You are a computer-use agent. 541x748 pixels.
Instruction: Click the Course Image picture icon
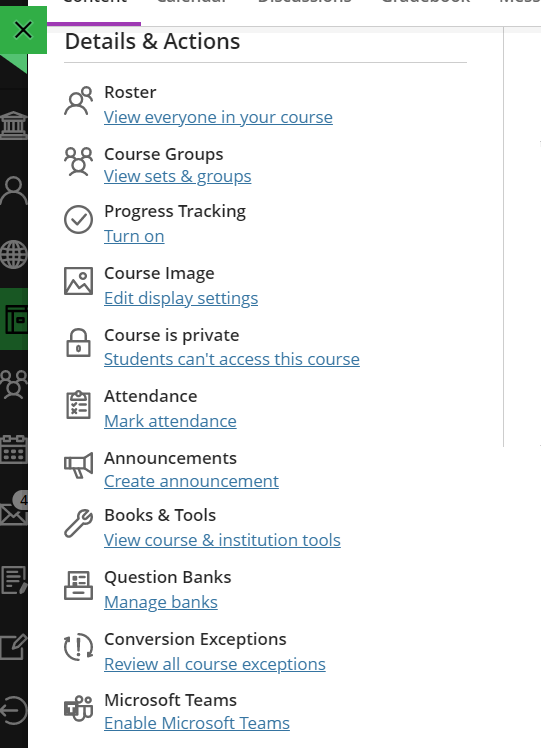tap(78, 281)
